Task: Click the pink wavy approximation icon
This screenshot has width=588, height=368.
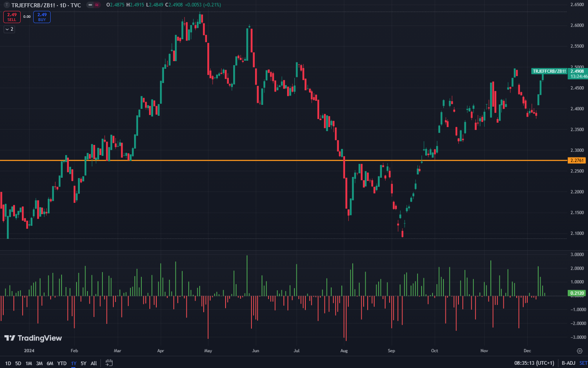Action: [97, 5]
